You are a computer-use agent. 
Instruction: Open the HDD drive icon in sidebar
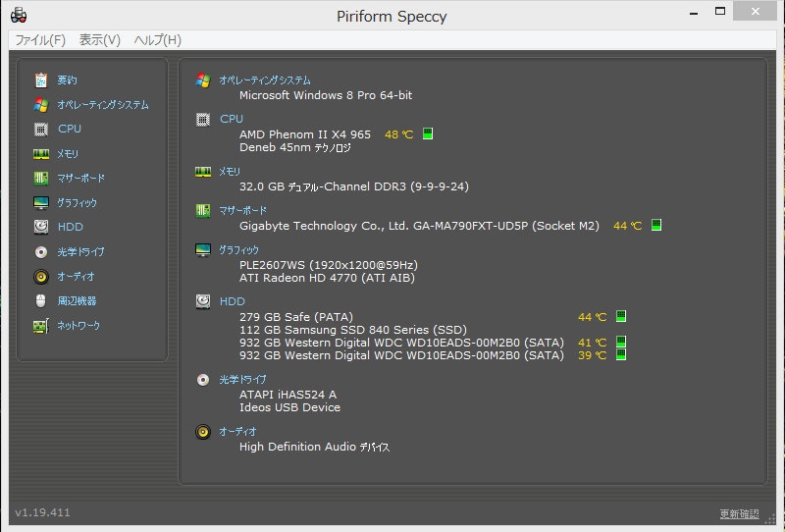click(x=41, y=227)
